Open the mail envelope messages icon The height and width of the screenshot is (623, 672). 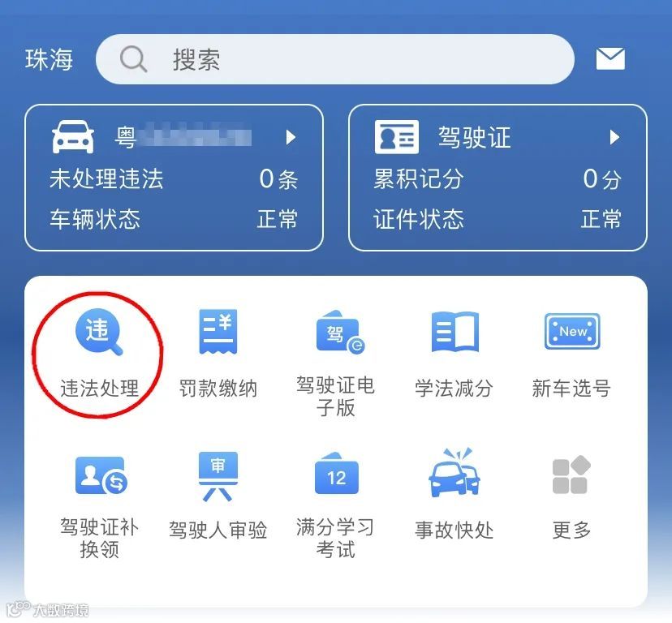(610, 58)
